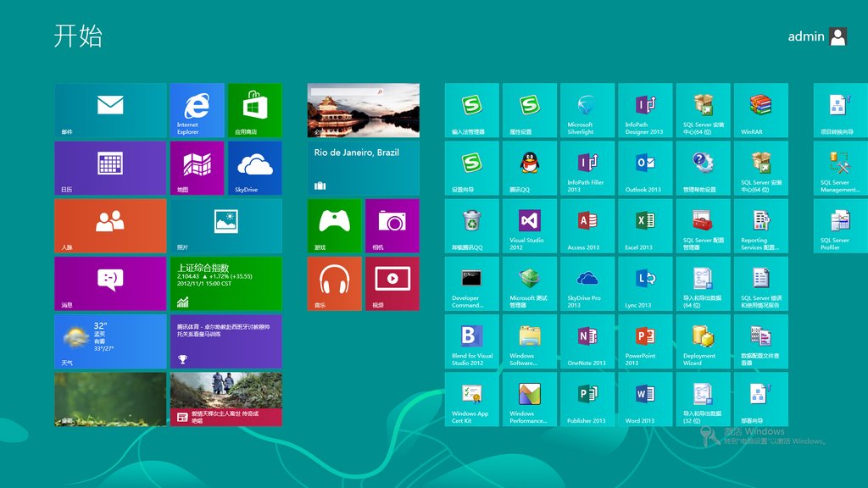Open Tencent QQ tile
Image resolution: width=868 pixels, height=488 pixels.
(530, 168)
